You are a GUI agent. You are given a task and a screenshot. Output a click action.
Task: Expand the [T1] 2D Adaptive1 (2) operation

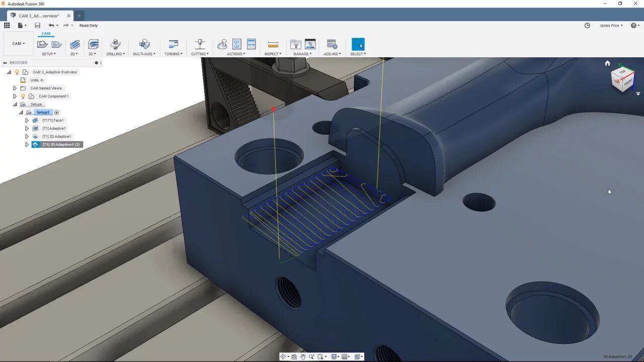click(x=27, y=144)
